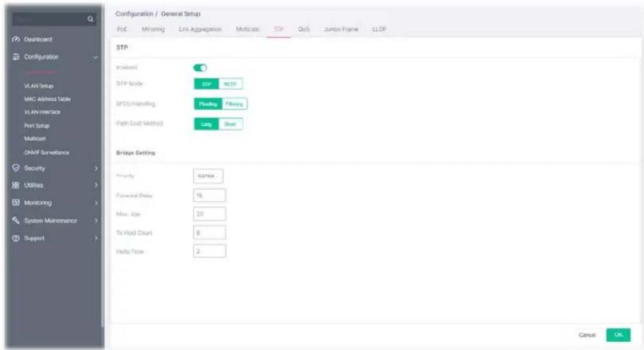The height and width of the screenshot is (350, 644).
Task: Select RSTP in STP Mode
Action: pos(230,84)
